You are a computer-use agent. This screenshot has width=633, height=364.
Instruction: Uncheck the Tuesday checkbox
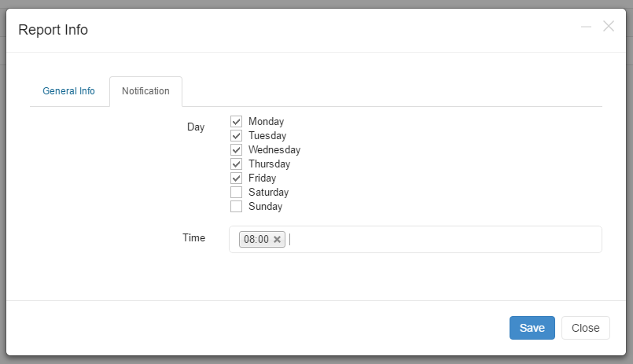[x=236, y=135]
